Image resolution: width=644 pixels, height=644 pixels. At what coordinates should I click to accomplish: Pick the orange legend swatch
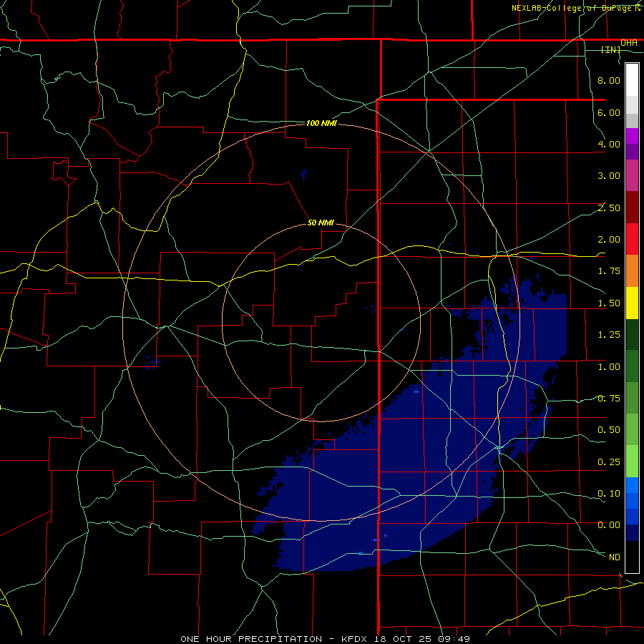[x=632, y=271]
